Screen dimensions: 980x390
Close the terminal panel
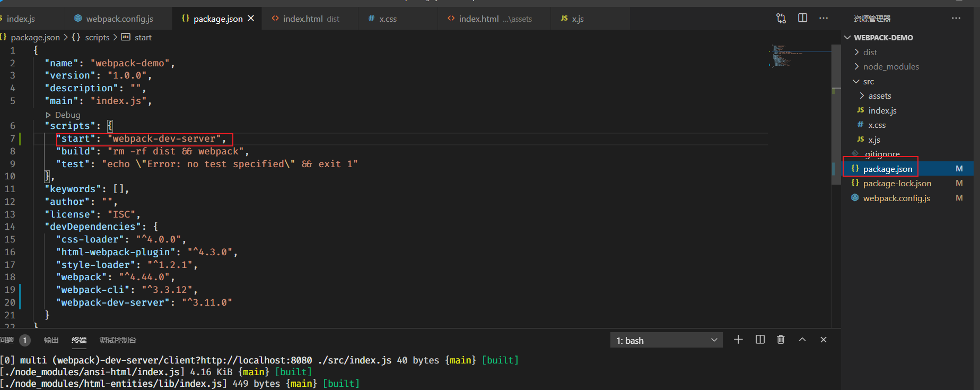tap(824, 340)
